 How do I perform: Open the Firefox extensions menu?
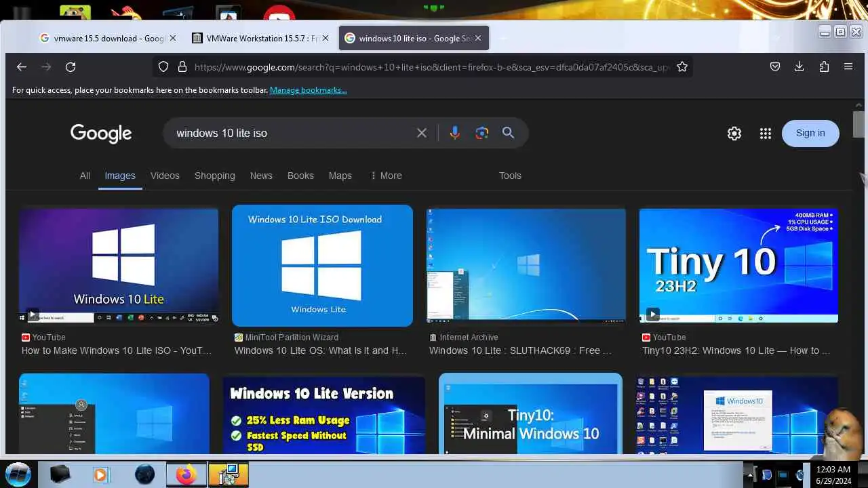point(824,66)
